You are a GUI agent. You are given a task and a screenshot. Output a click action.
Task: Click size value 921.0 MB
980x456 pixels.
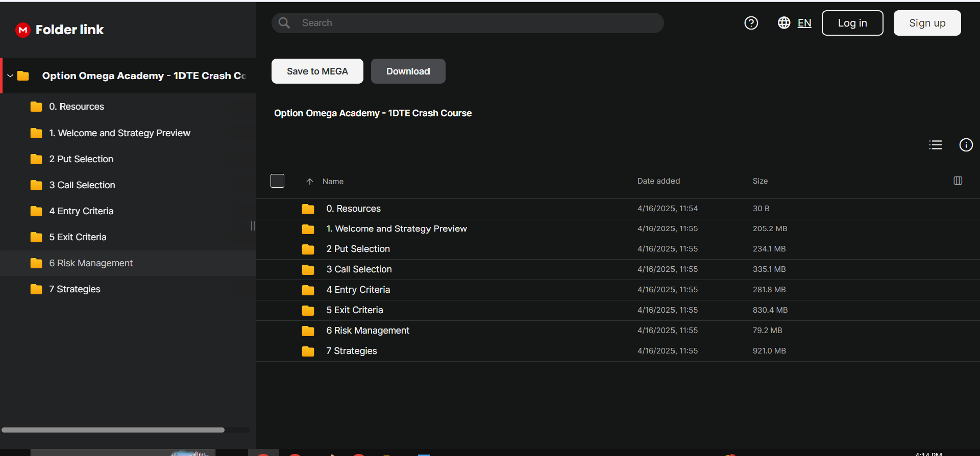point(769,351)
